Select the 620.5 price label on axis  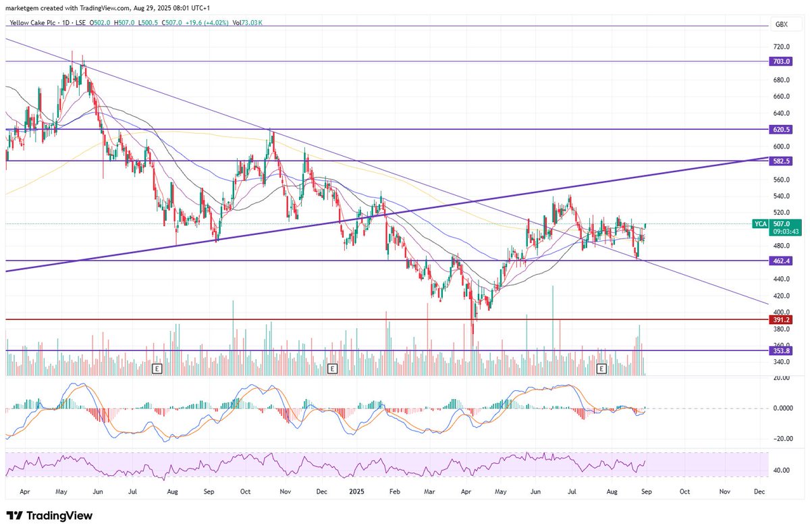click(780, 129)
